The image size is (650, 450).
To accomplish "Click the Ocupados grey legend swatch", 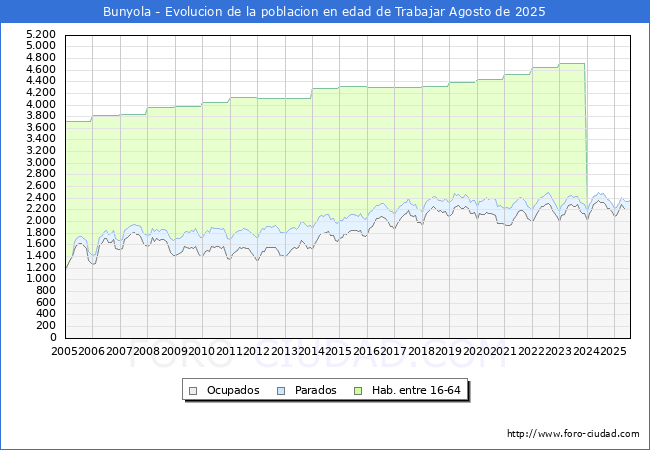I will point(193,391).
